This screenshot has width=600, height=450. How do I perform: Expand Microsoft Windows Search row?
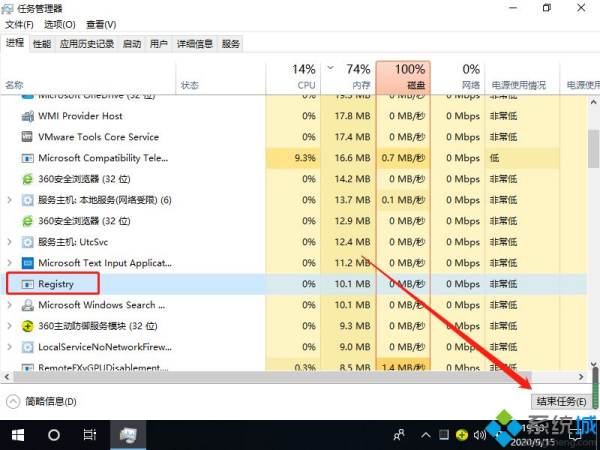[10, 305]
